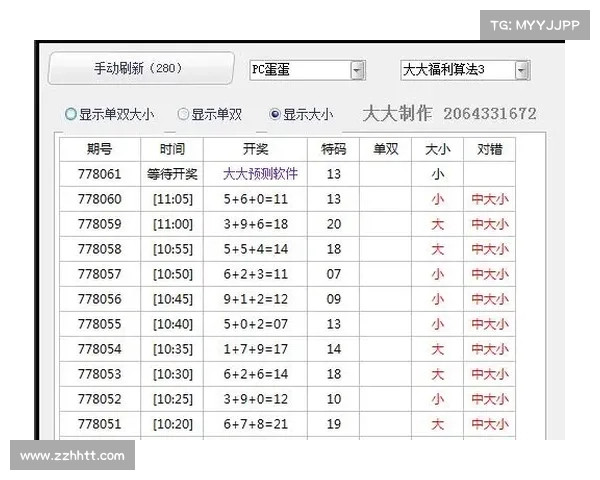Click the draw result 3+9+6=18
This screenshot has width=600, height=480.
[255, 224]
